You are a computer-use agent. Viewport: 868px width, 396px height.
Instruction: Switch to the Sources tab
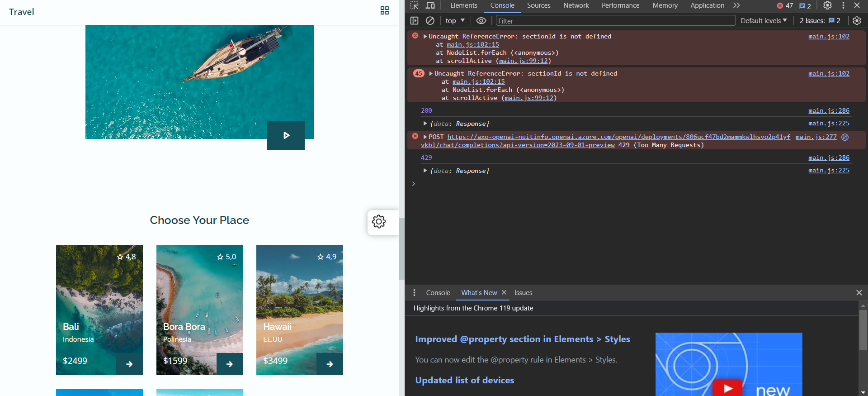coord(538,5)
